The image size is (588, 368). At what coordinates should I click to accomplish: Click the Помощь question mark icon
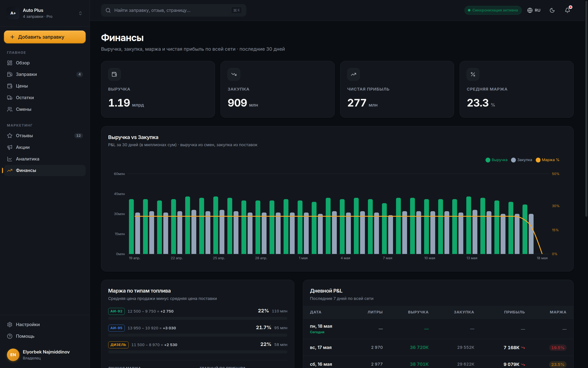(10, 336)
